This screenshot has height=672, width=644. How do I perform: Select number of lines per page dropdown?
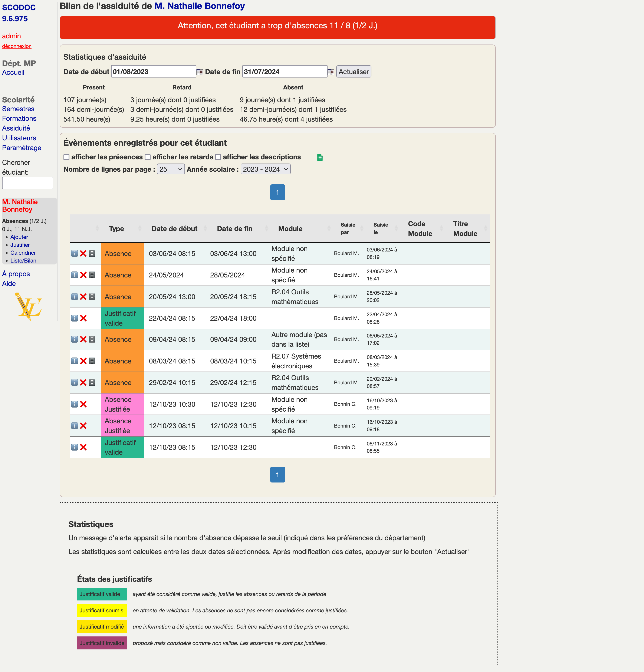[x=170, y=169]
